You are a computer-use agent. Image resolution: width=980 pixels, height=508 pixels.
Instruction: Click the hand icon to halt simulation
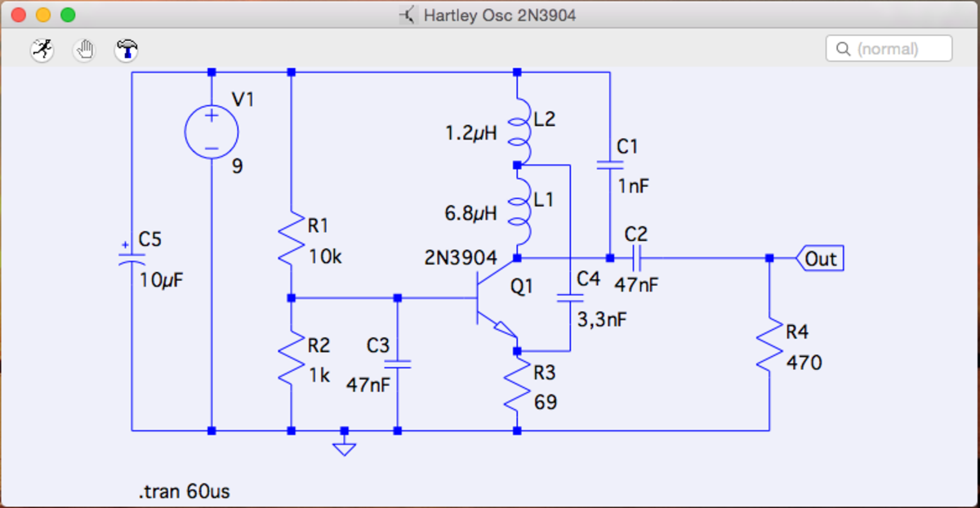click(x=84, y=51)
